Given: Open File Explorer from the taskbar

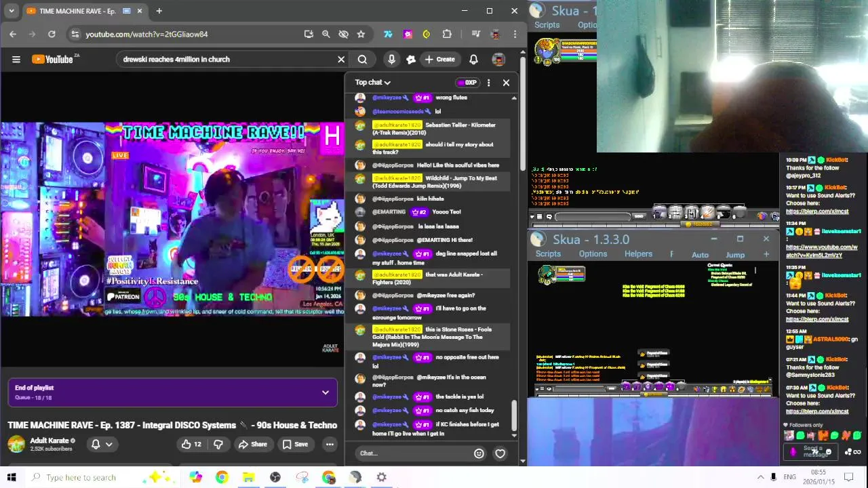Looking at the screenshot, I should point(248,477).
